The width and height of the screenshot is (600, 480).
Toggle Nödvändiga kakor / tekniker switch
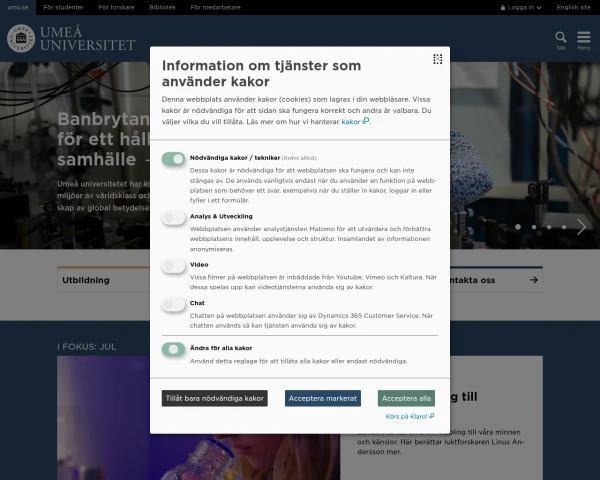pyautogui.click(x=173, y=159)
